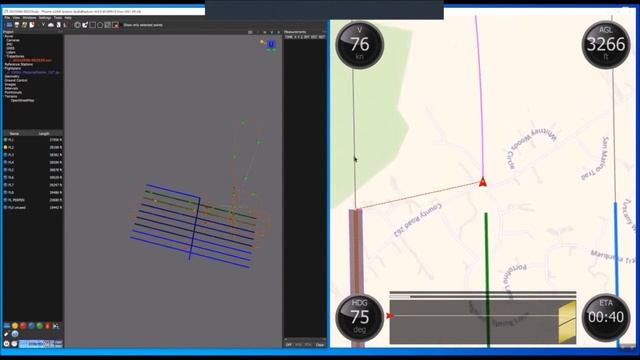The image size is (640, 360).
Task: Select Reference Stations in the project tree
Action: [19, 64]
